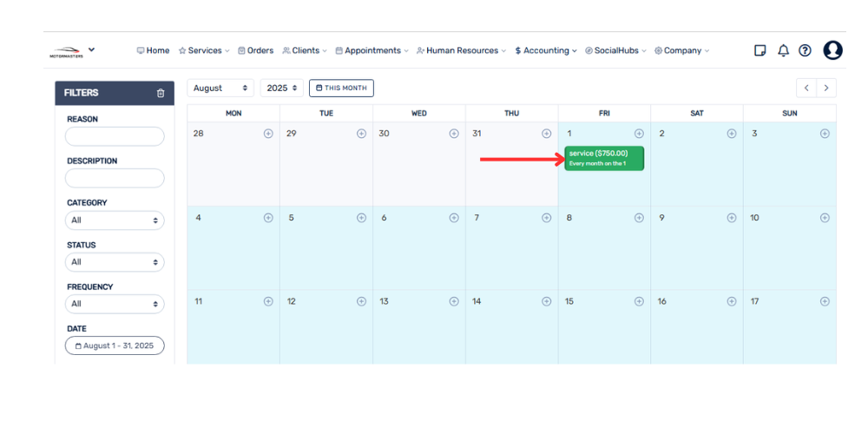Click the help question mark icon
The height and width of the screenshot is (434, 868).
click(x=805, y=50)
